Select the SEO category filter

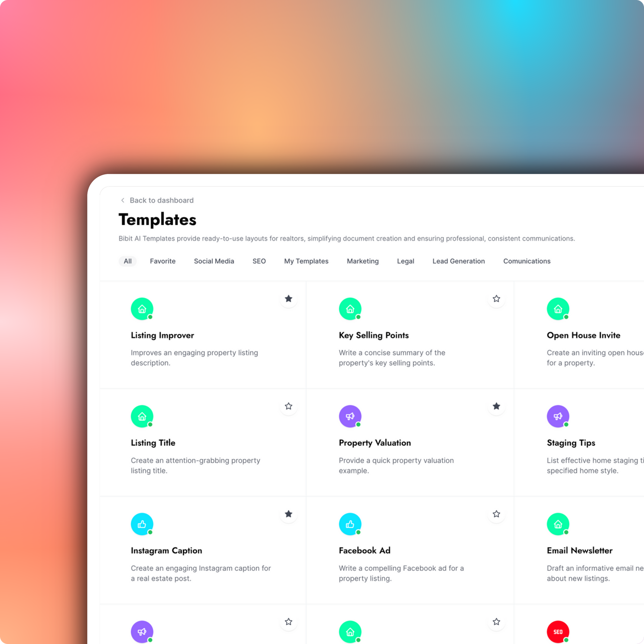coord(260,261)
